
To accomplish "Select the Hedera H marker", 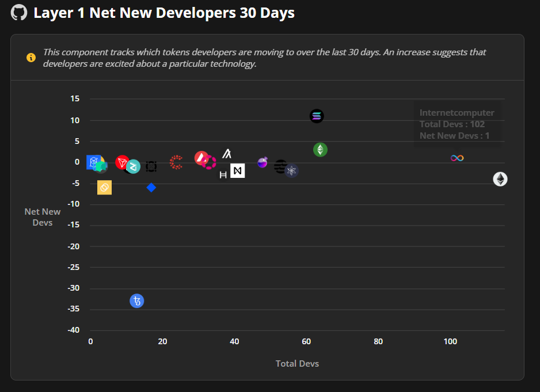I will (223, 175).
